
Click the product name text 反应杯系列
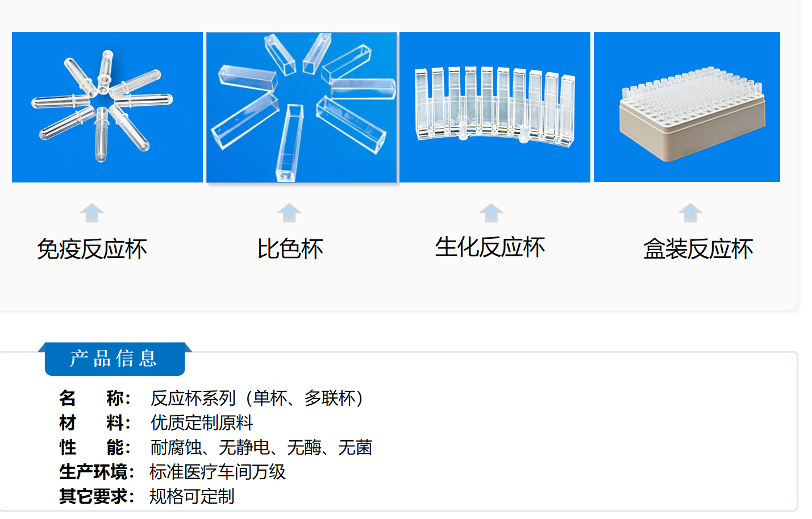[193, 398]
